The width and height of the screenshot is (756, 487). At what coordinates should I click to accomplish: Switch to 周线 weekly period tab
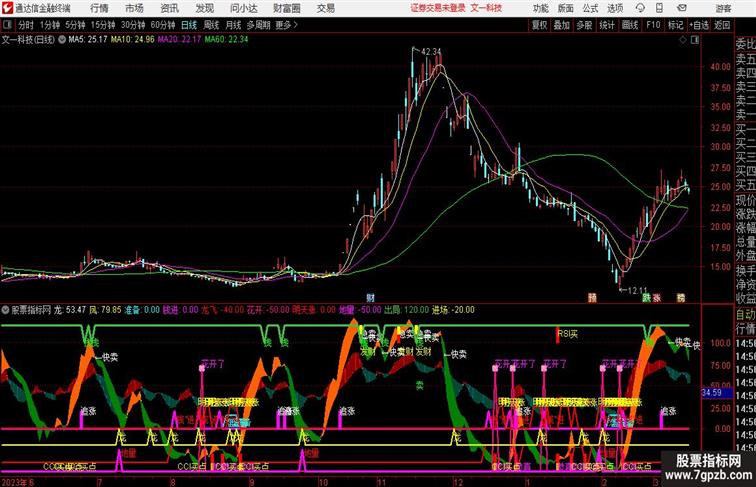[211, 25]
